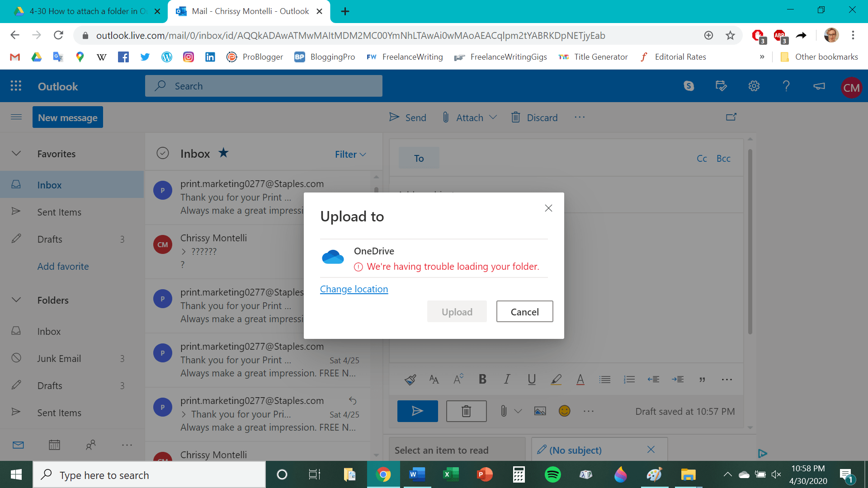
Task: Toggle Inbox favorite star
Action: click(x=223, y=153)
